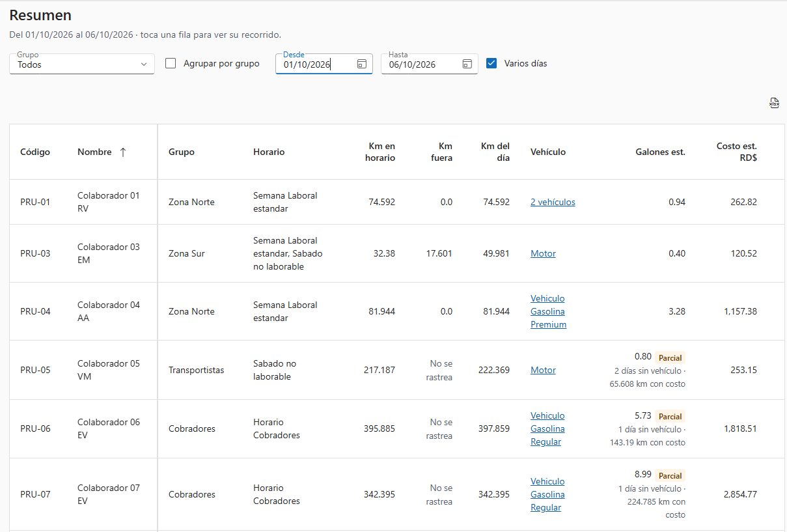
Task: Click the 2,854.77 cost value
Action: pyautogui.click(x=740, y=494)
